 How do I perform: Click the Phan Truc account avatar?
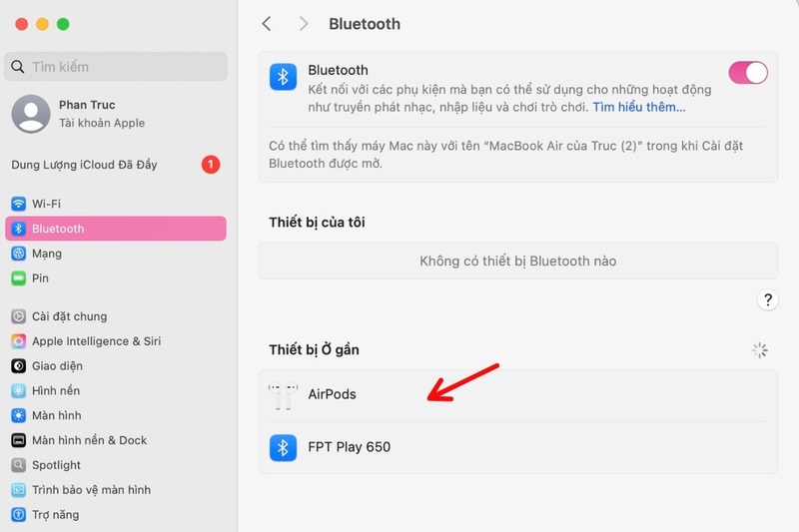click(x=31, y=113)
